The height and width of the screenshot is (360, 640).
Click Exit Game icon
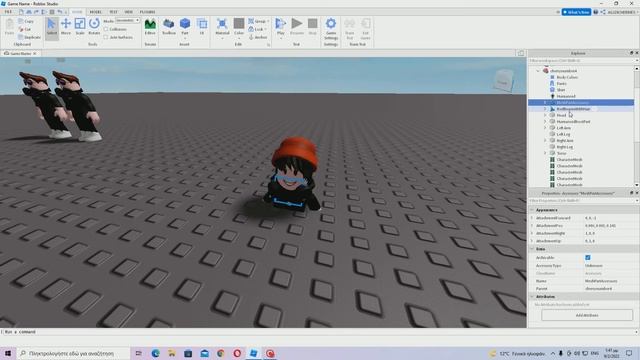tap(365, 28)
